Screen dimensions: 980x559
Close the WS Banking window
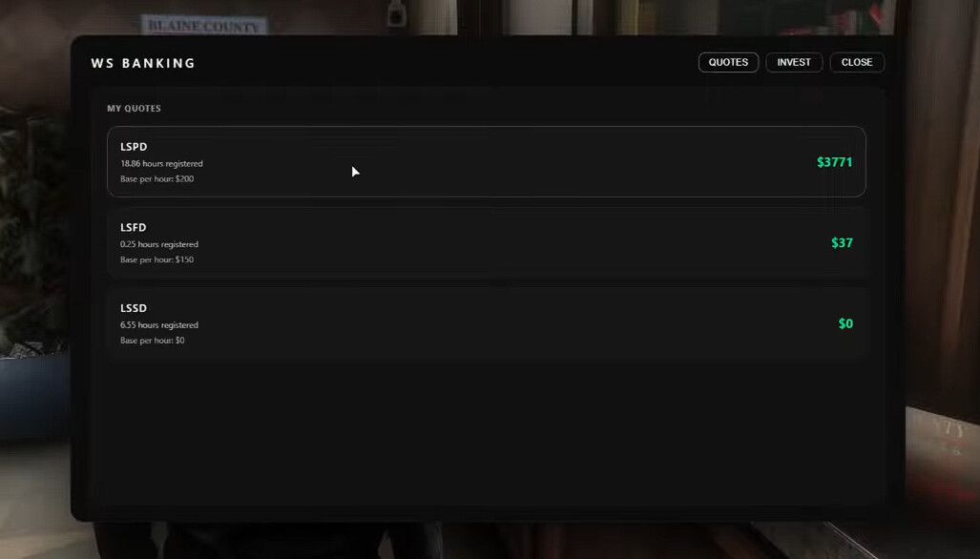(x=857, y=62)
